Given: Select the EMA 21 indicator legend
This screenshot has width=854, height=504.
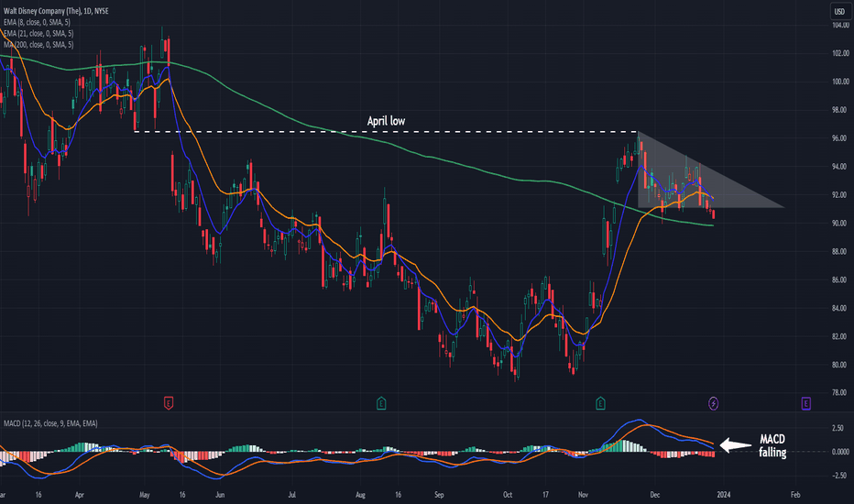Looking at the screenshot, I should point(38,33).
